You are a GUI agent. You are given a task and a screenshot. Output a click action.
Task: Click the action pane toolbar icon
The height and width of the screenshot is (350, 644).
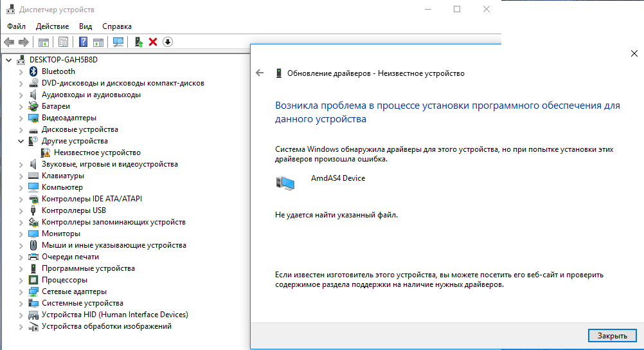(x=98, y=42)
